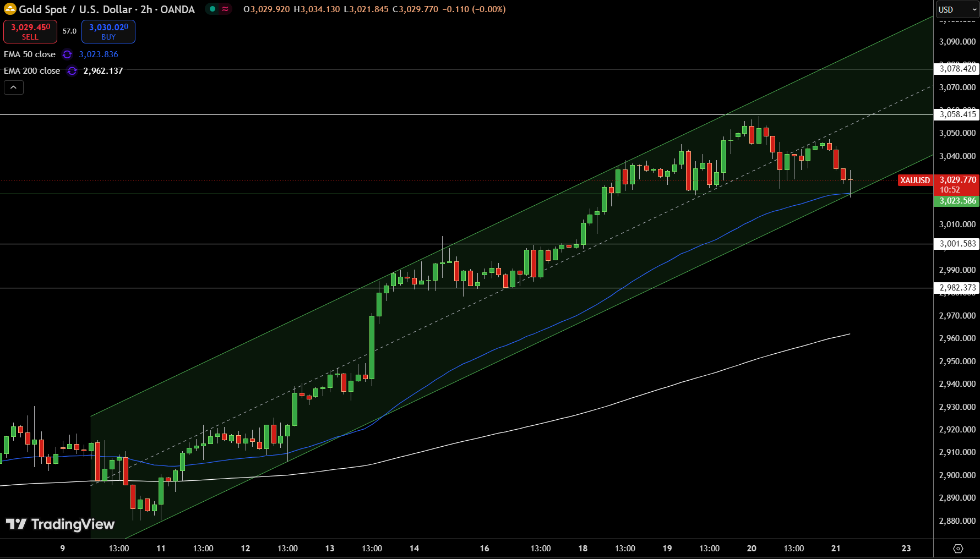Screen dimensions: 980x559
Task: Click the gold symbol logo icon
Action: point(10,9)
